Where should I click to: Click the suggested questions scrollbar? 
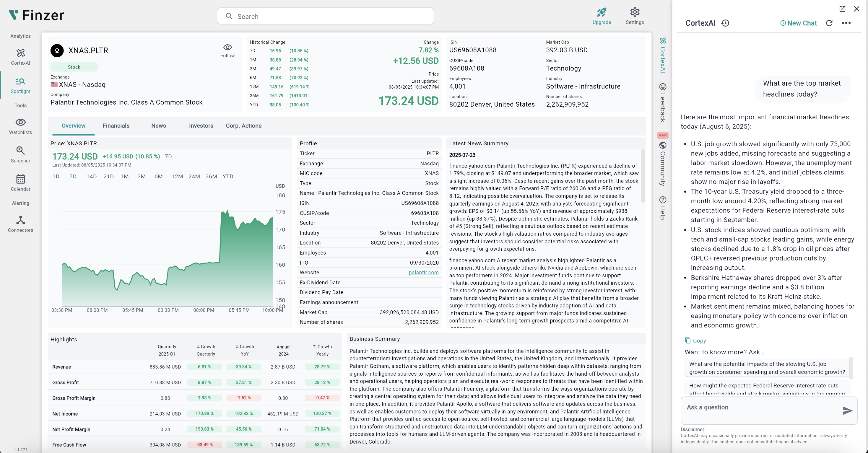click(x=851, y=368)
